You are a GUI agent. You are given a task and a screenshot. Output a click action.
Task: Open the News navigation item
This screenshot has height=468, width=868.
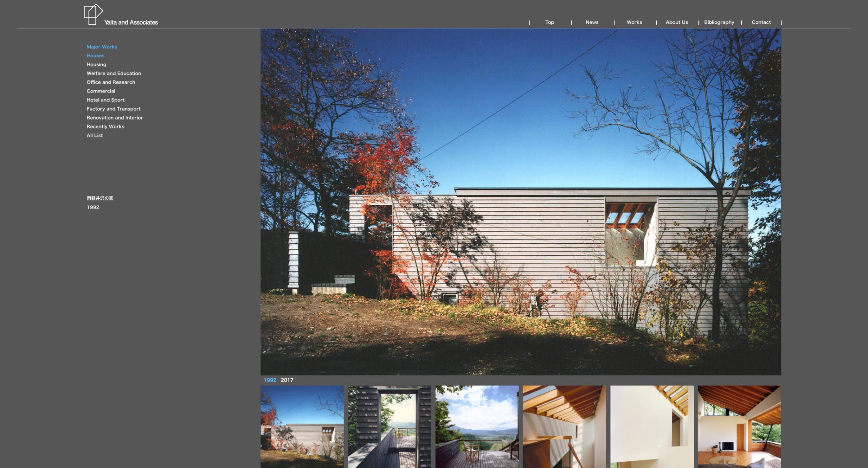point(592,22)
